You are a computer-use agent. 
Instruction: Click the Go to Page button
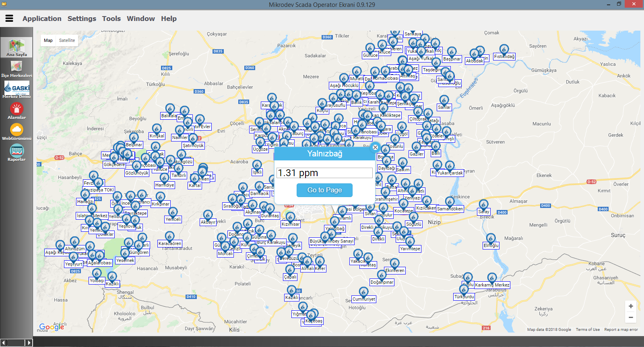pyautogui.click(x=324, y=190)
